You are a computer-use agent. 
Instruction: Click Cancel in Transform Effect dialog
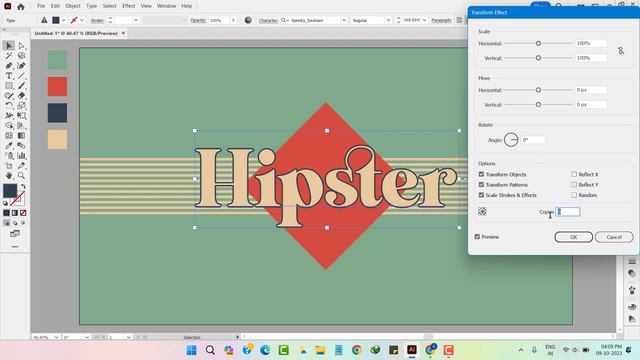click(614, 237)
